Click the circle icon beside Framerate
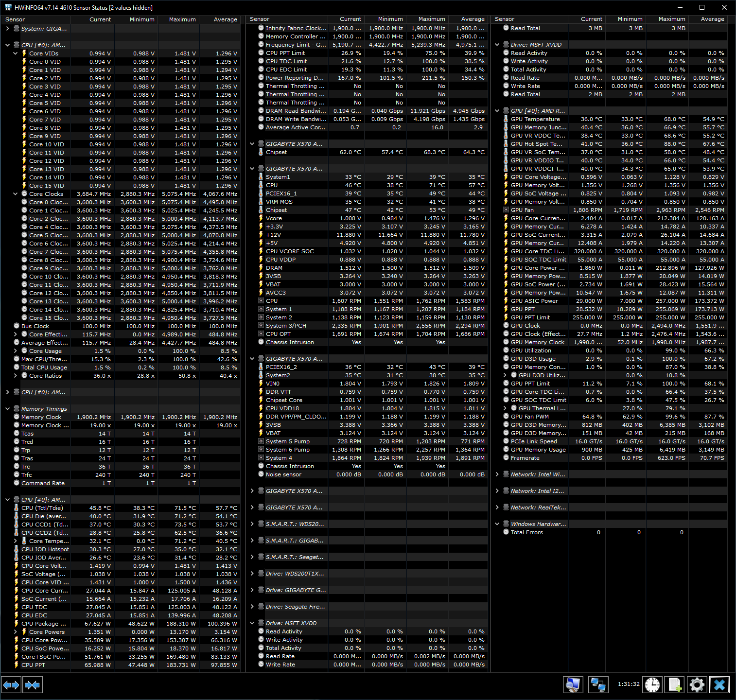The height and width of the screenshot is (700, 736). [x=506, y=458]
